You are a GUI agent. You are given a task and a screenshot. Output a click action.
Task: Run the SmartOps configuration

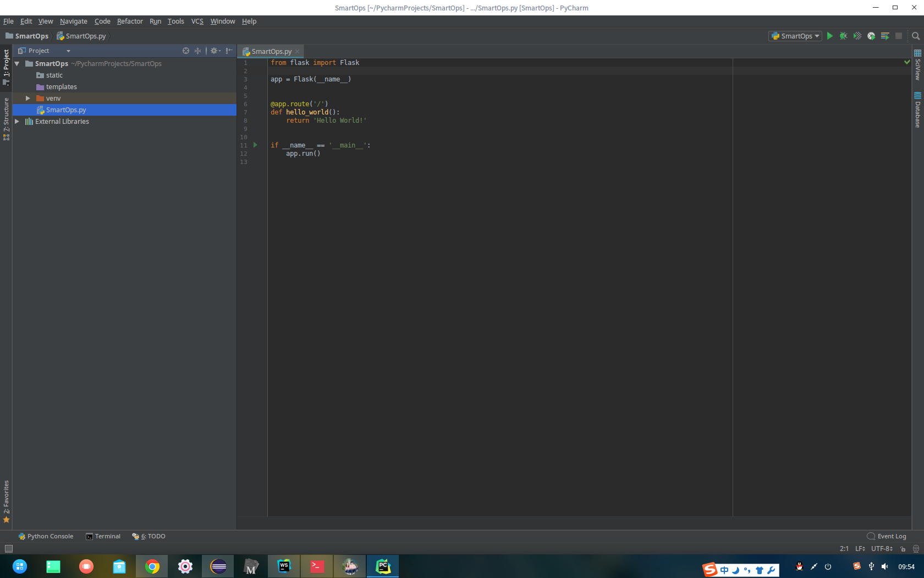(x=830, y=36)
